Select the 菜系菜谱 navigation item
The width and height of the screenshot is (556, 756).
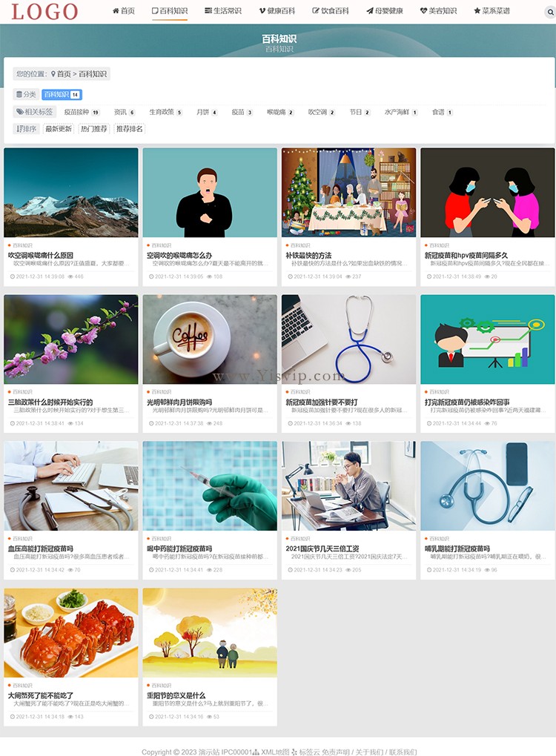click(492, 10)
